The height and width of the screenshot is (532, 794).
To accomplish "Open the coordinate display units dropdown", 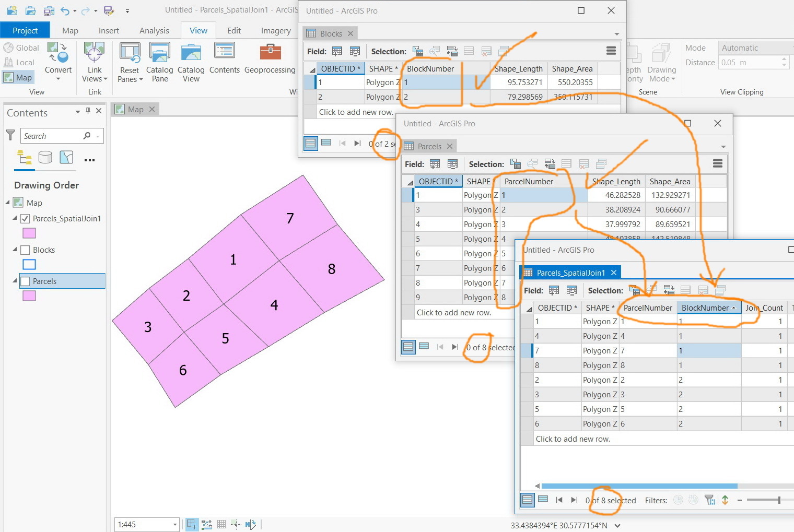I will (x=617, y=526).
